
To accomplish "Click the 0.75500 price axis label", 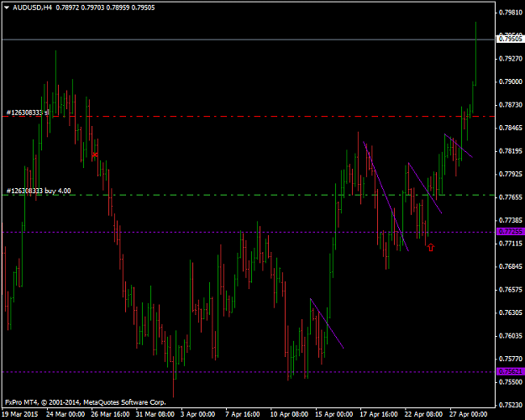I will click(510, 382).
